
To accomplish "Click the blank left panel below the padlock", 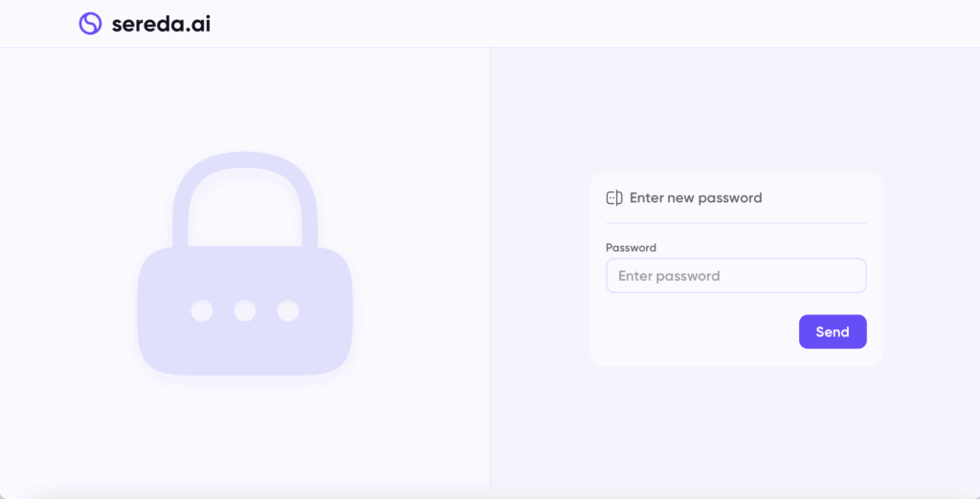I will click(x=245, y=438).
